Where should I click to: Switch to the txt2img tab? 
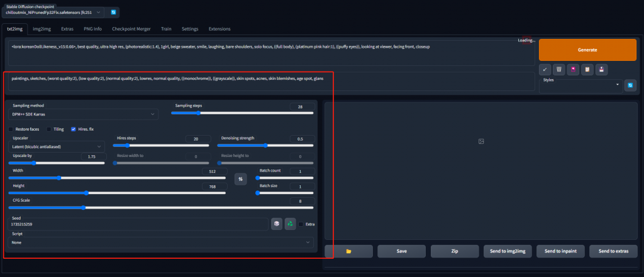tap(15, 29)
